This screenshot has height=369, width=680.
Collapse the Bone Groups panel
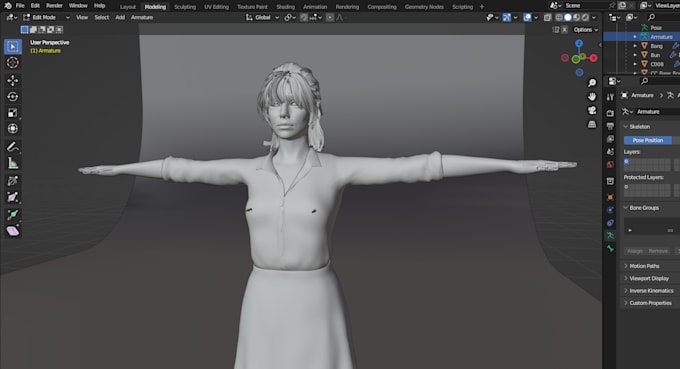tap(625, 208)
